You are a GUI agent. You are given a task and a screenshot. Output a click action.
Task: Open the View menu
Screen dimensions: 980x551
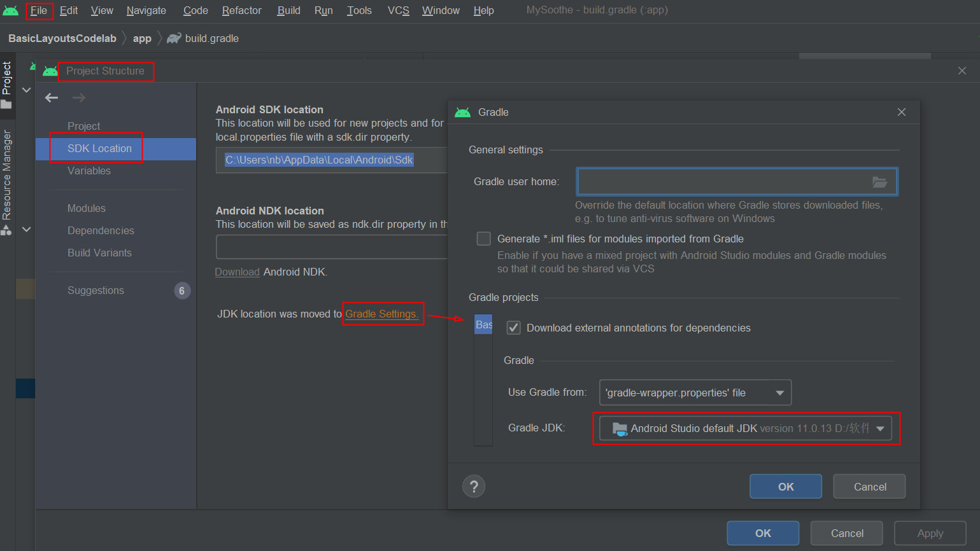tap(102, 11)
